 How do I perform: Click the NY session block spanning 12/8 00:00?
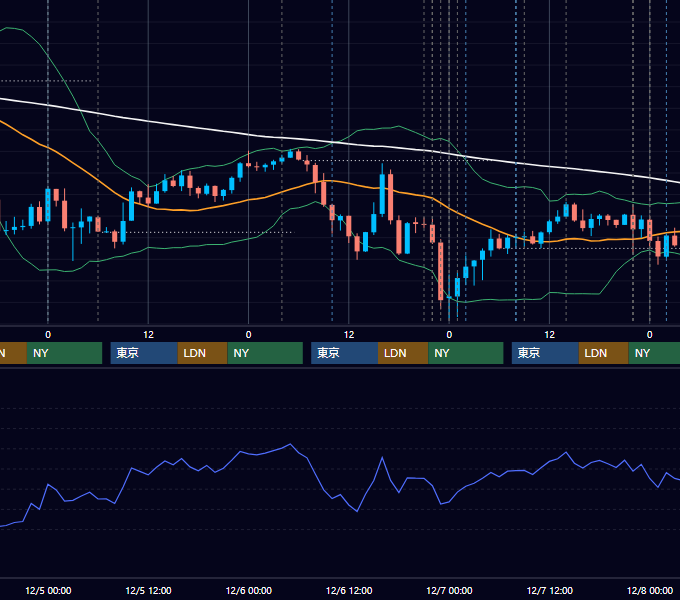[x=654, y=353]
